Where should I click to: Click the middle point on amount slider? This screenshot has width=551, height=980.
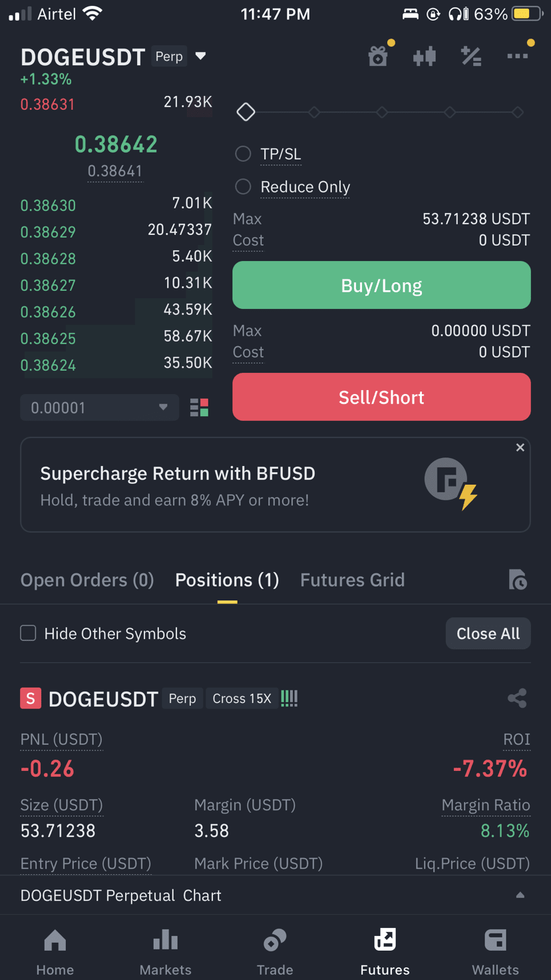click(x=382, y=113)
